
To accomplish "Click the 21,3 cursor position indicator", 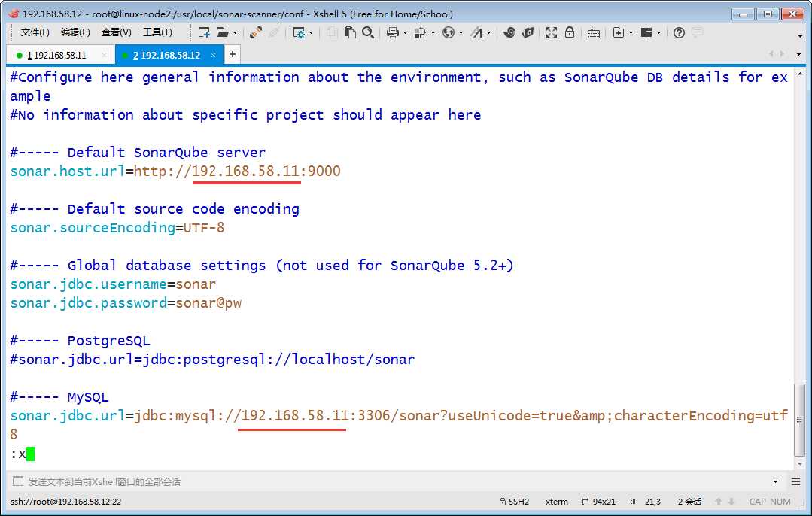I will (x=646, y=502).
